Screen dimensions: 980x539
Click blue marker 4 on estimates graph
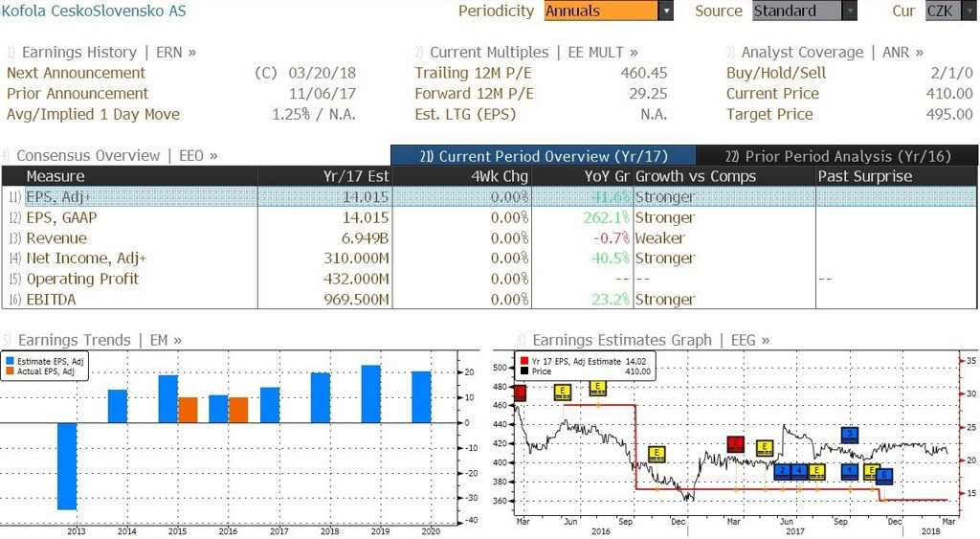tap(799, 471)
